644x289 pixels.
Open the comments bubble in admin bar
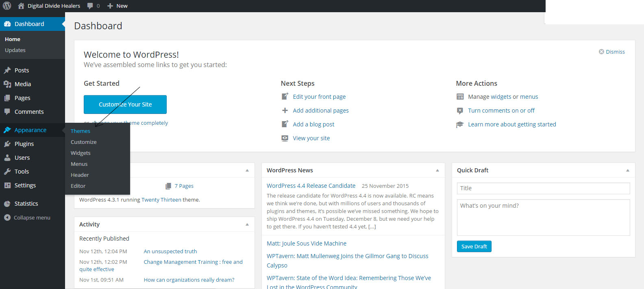90,6
